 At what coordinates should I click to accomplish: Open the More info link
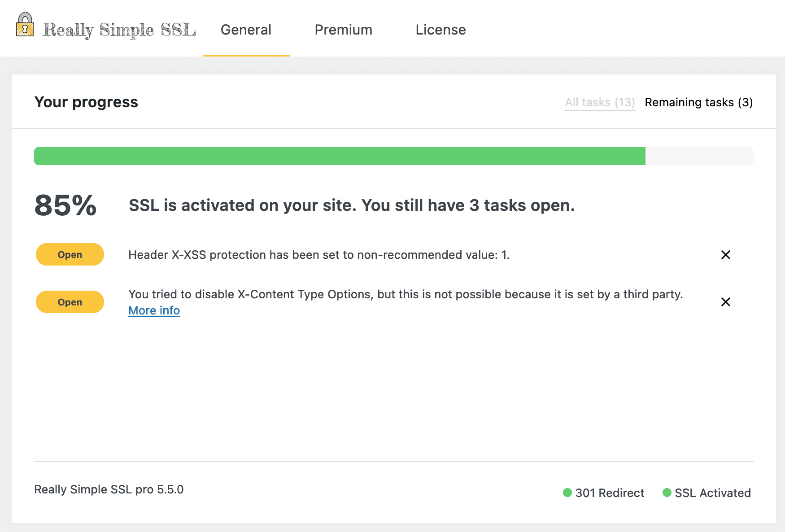coord(154,310)
